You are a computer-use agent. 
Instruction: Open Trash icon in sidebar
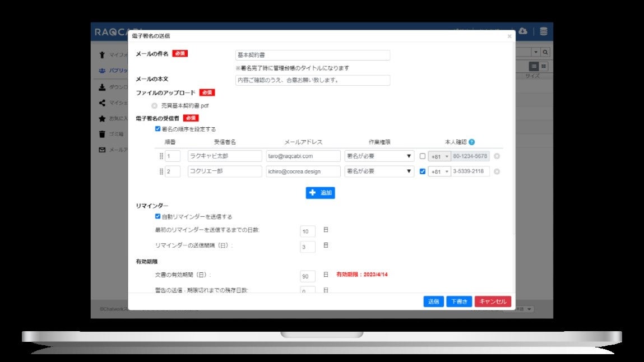pos(102,134)
